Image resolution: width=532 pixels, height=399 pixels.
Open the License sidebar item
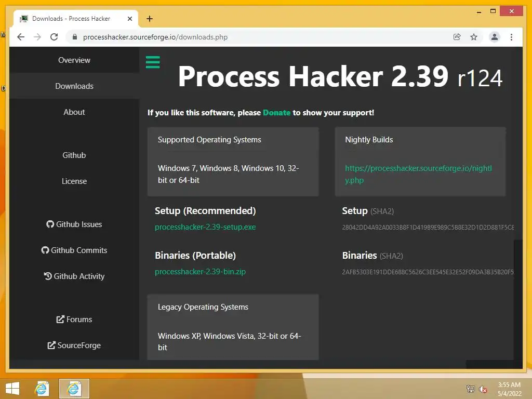(x=74, y=181)
